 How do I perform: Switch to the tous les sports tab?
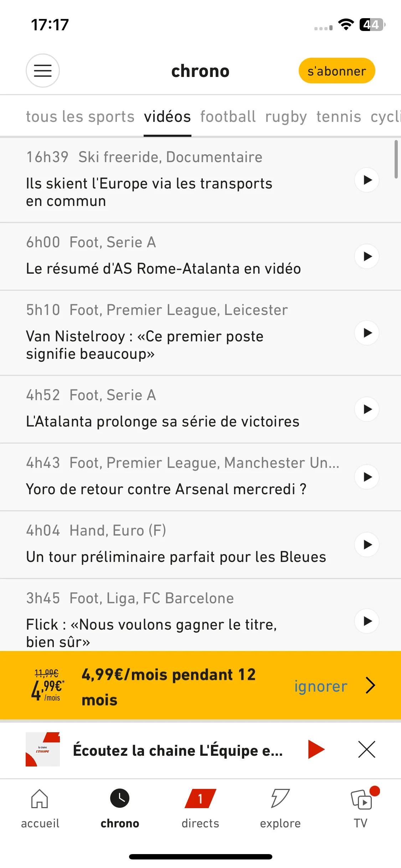click(80, 117)
